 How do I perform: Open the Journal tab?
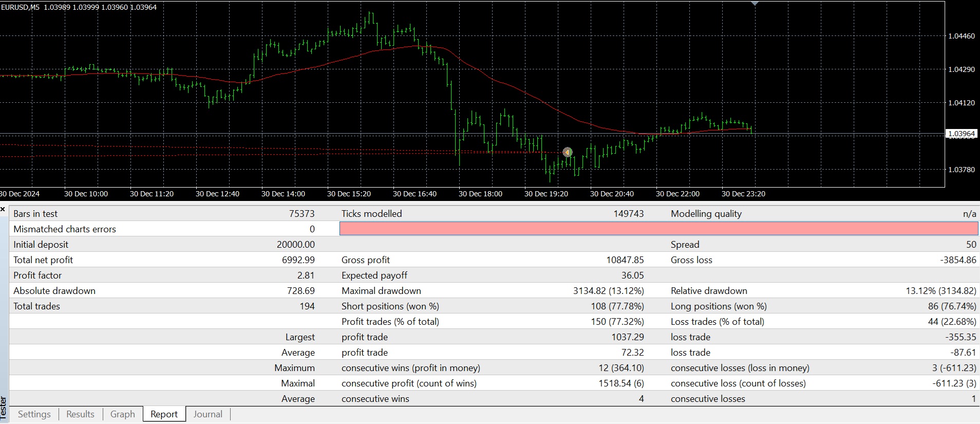208,414
